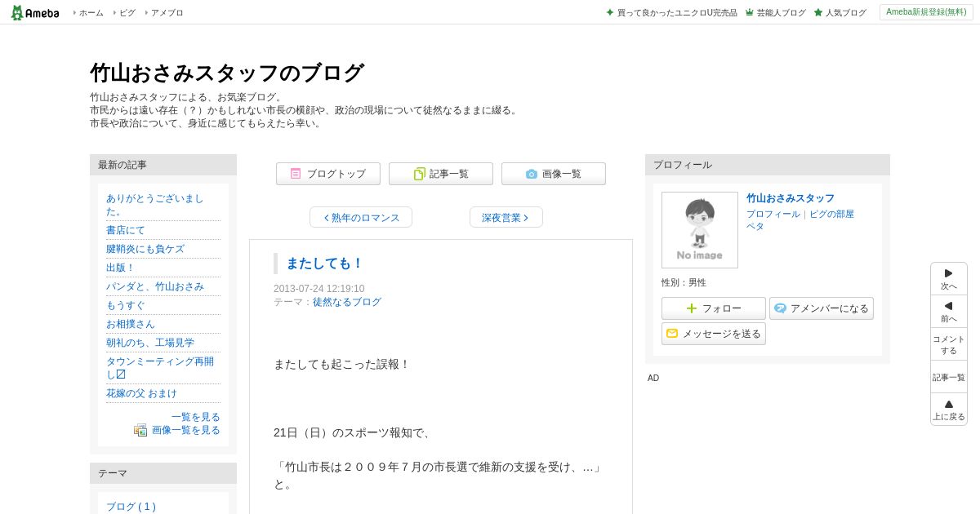Open the アメブロ menu link

point(167,12)
